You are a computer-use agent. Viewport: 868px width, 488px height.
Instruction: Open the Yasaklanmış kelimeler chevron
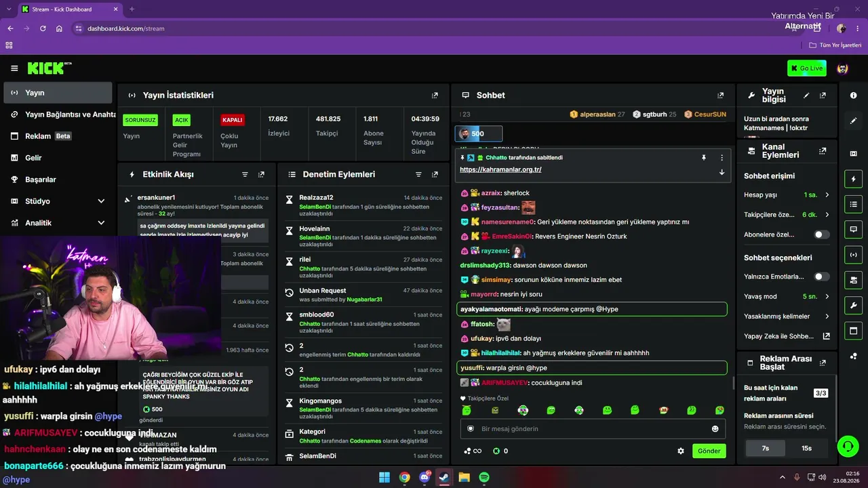[827, 317]
